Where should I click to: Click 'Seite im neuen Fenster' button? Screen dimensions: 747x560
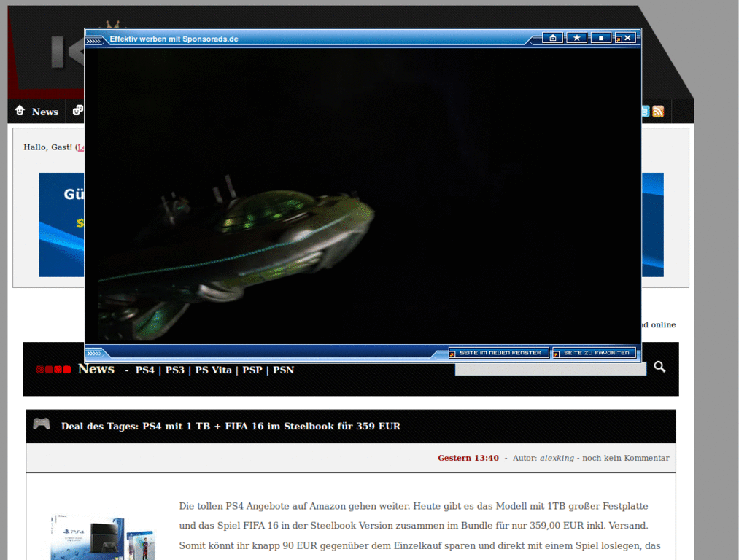pyautogui.click(x=499, y=353)
